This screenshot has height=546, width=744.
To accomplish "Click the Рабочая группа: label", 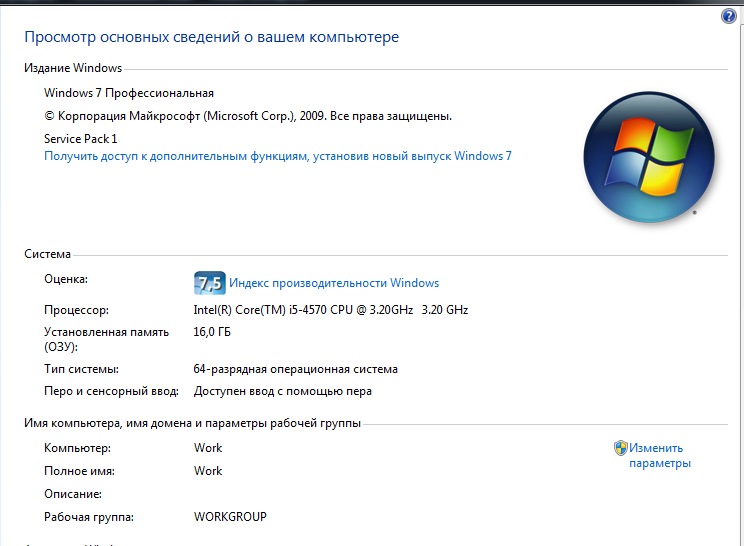I will point(89,517).
